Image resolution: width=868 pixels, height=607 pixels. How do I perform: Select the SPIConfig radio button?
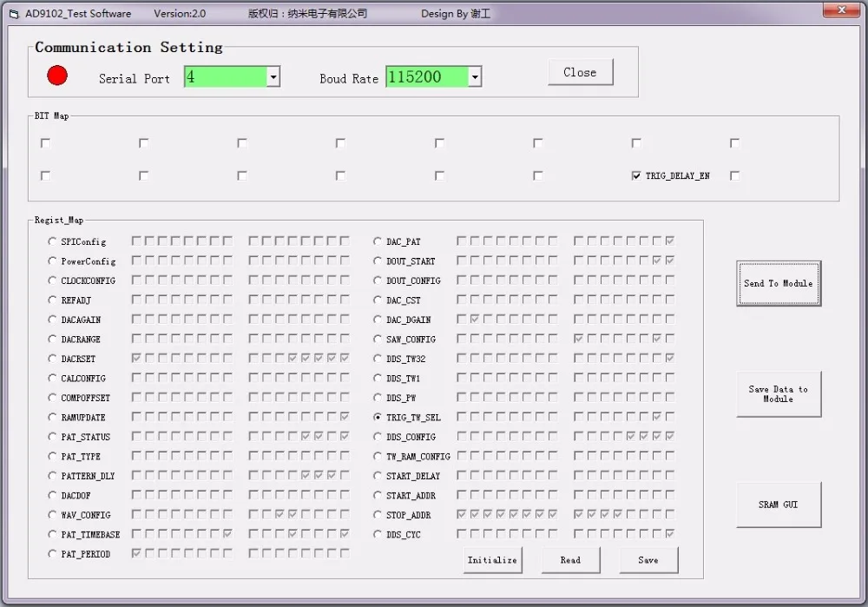(x=52, y=241)
